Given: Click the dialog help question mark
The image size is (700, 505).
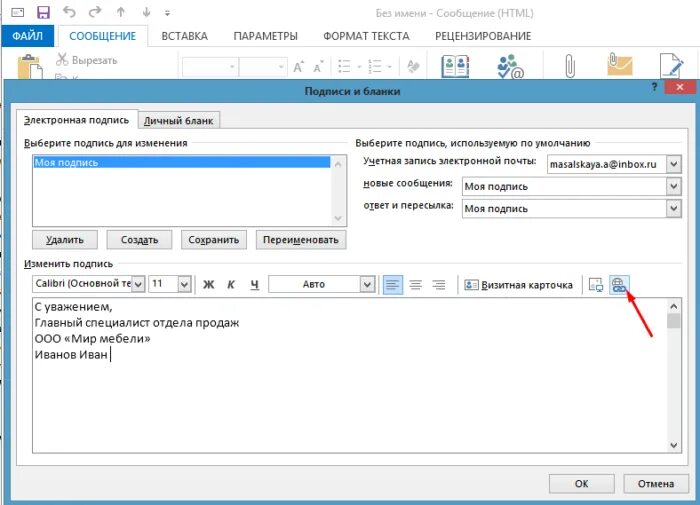Looking at the screenshot, I should [x=654, y=87].
